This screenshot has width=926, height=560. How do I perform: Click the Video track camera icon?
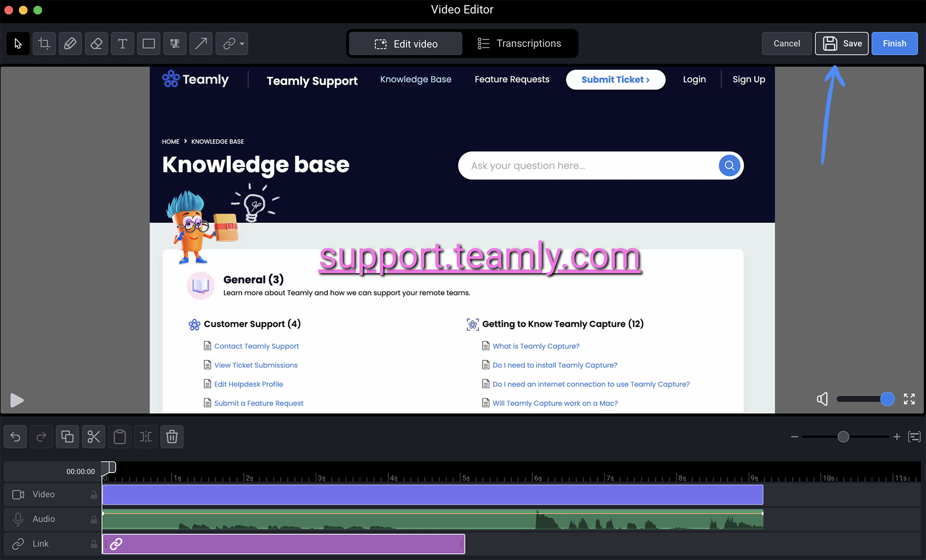(18, 494)
